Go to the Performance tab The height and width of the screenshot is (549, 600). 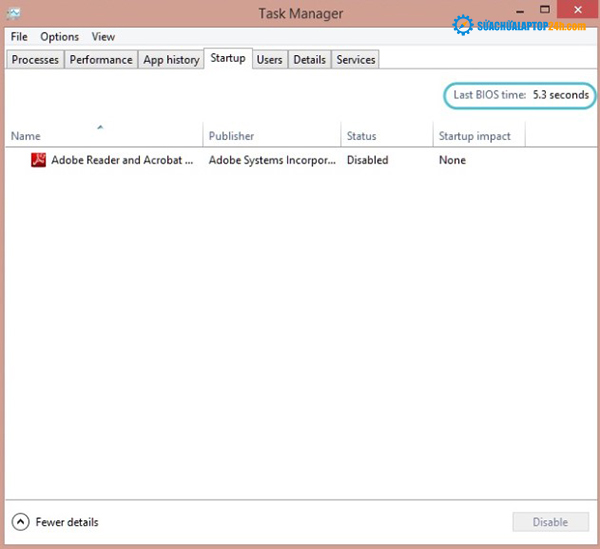coord(101,60)
